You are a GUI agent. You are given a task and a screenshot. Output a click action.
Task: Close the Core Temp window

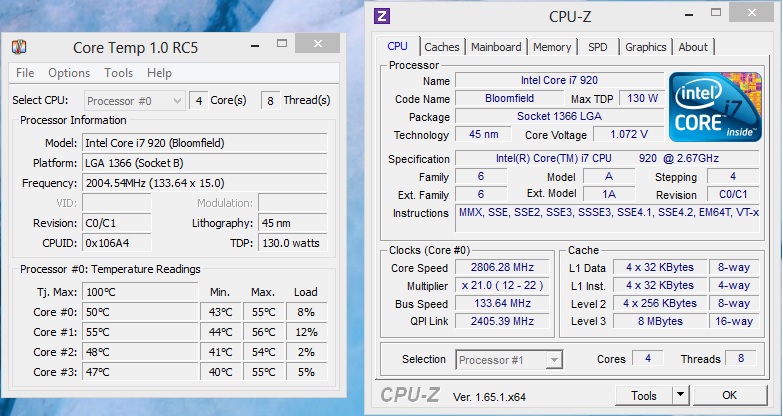[x=318, y=43]
